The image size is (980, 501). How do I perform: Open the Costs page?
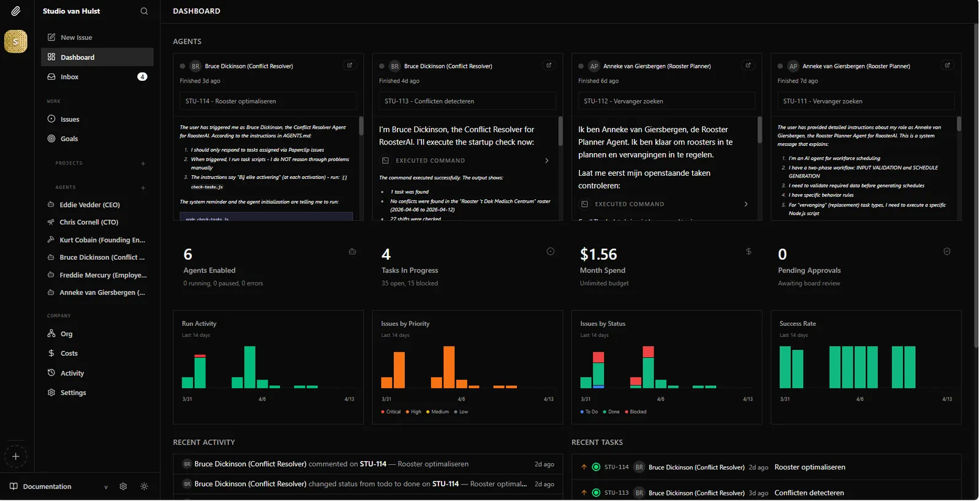coord(97,353)
